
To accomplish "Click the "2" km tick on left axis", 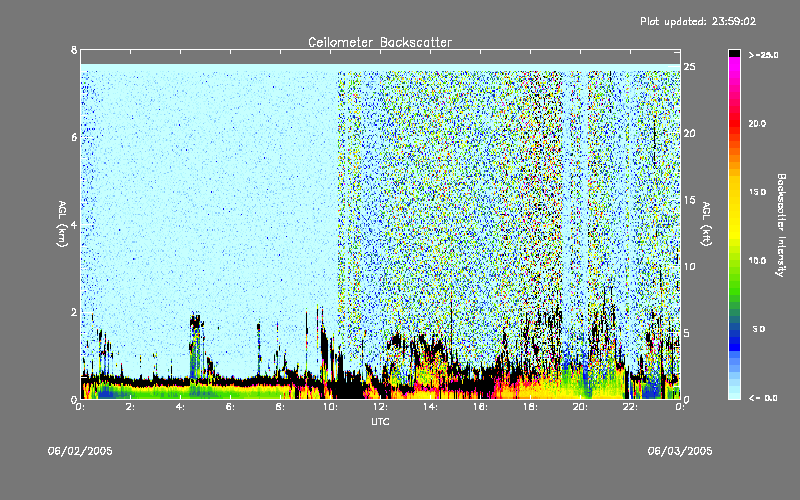I will click(74, 312).
